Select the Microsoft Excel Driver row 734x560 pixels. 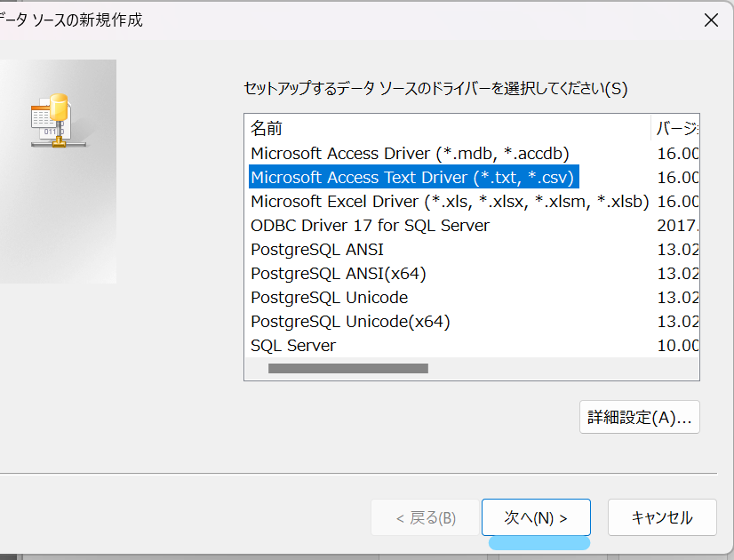pyautogui.click(x=450, y=202)
